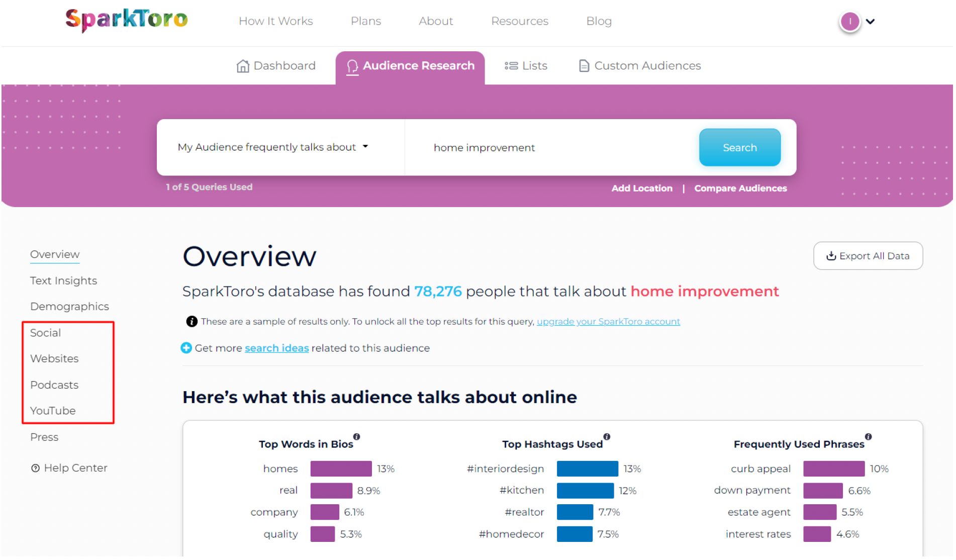
Task: Click info icon next to Top Words in Bios
Action: click(x=356, y=437)
